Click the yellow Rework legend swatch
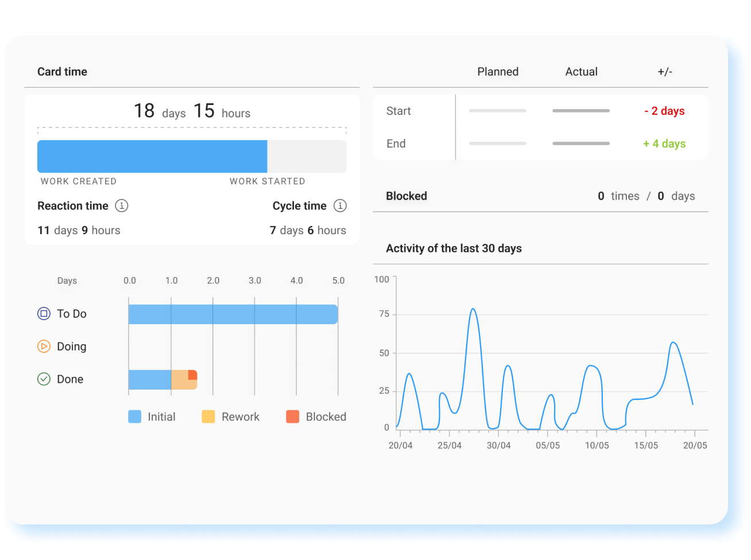Screen dimensions: 751x560 (x=208, y=417)
